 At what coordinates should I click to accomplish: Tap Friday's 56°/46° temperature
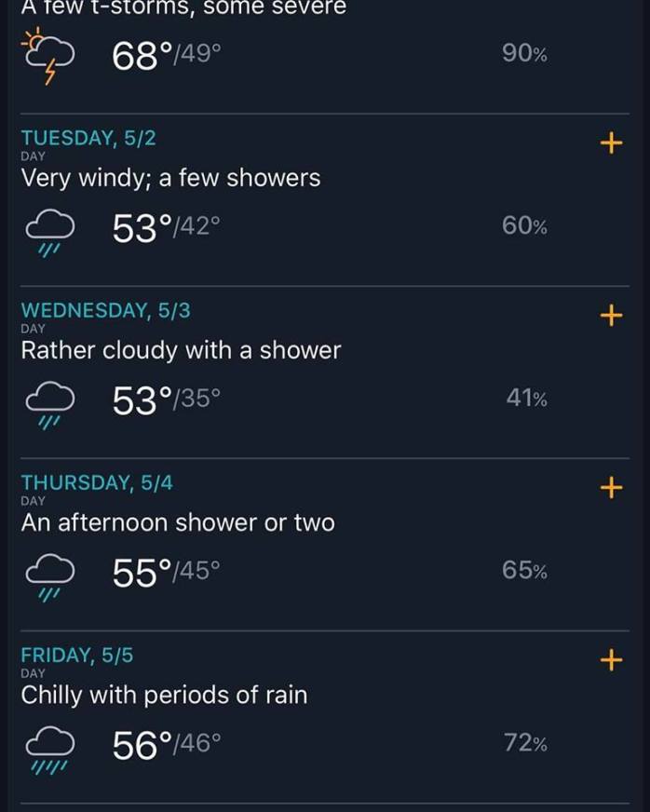167,745
